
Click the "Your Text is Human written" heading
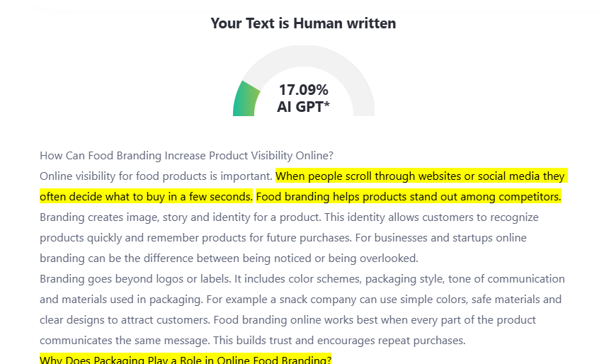(x=302, y=23)
